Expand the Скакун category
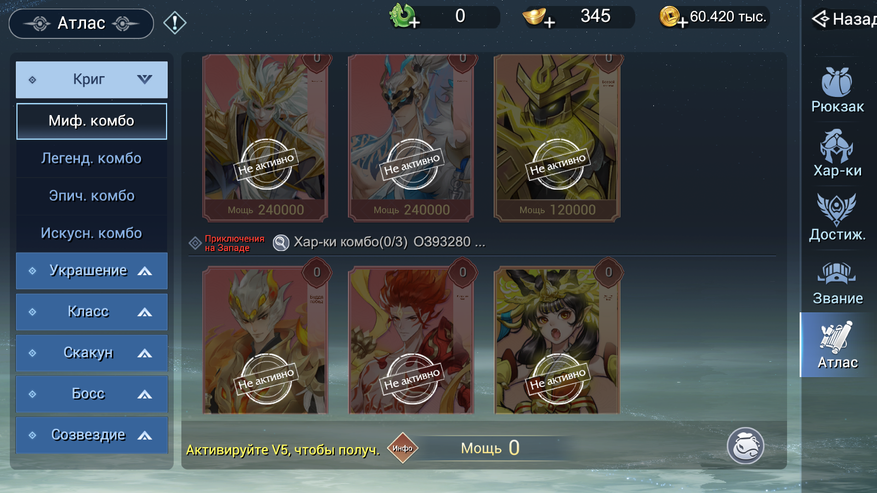Image resolution: width=877 pixels, height=493 pixels. tap(92, 353)
